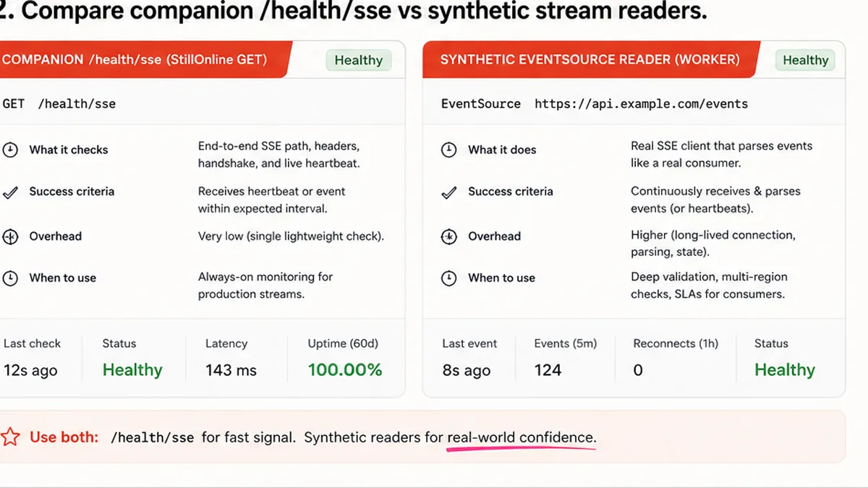Viewport: 868px width, 488px height.
Task: Click the Events (5m) label
Action: [566, 344]
